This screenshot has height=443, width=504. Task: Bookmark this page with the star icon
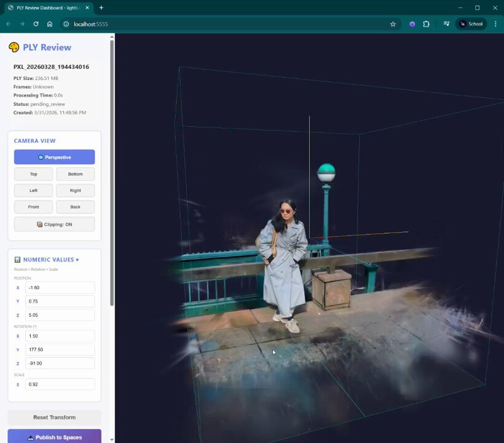(x=393, y=24)
